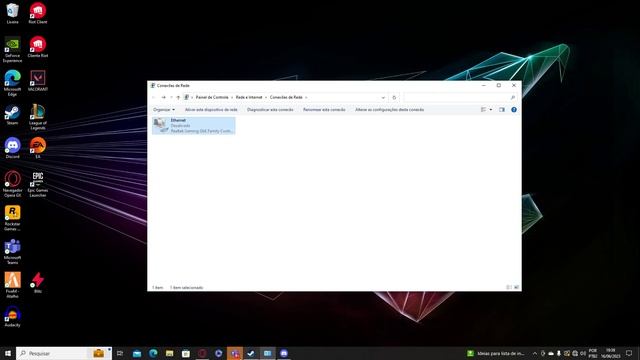Go forward with the forward arrow
This screenshot has height=360, width=640.
(163, 98)
